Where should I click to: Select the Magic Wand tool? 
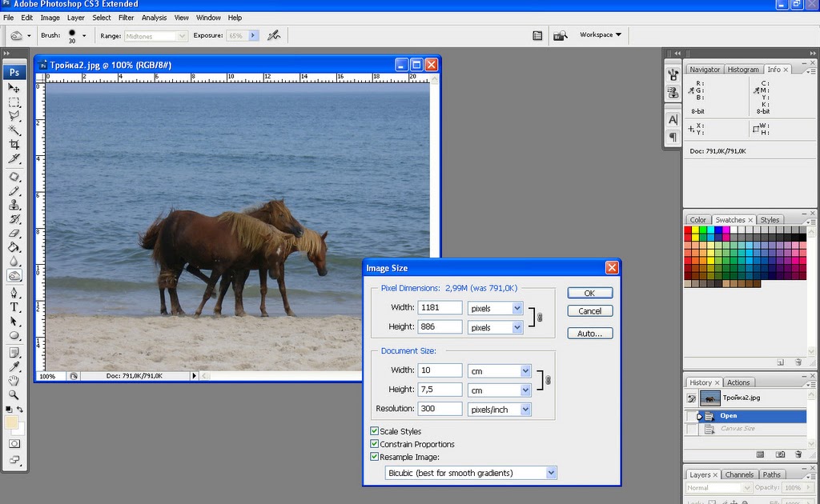pos(14,130)
